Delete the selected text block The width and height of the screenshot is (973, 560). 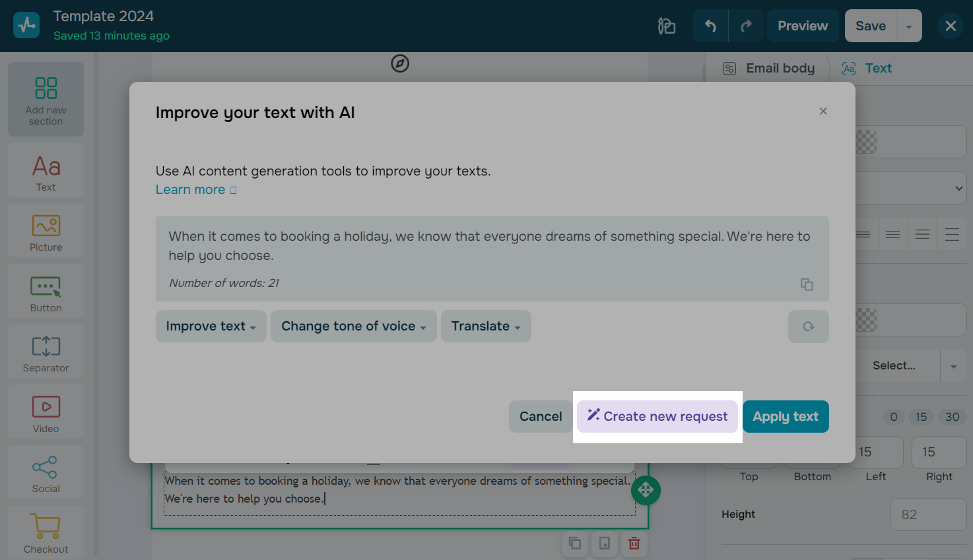pyautogui.click(x=634, y=543)
